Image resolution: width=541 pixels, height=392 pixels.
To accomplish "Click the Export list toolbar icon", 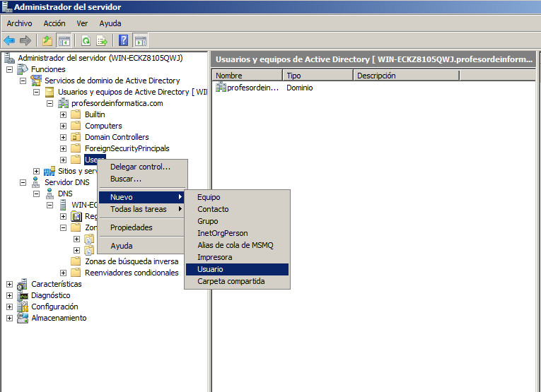I will coord(102,40).
